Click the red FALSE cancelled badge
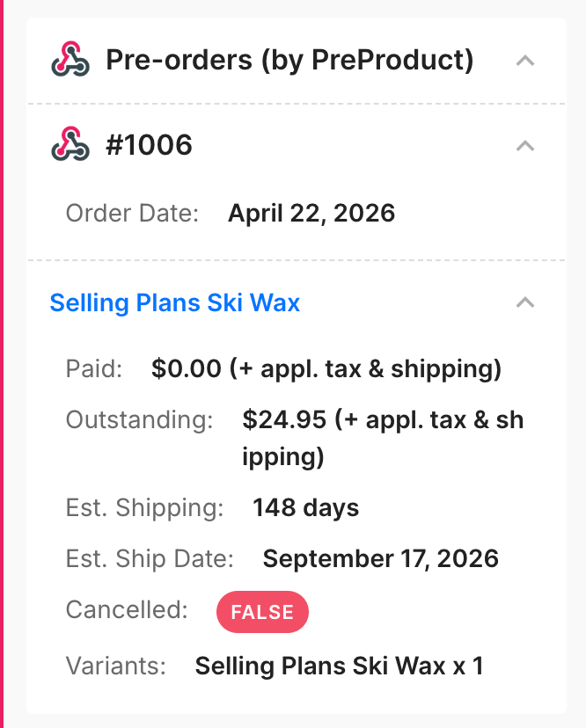 (262, 612)
